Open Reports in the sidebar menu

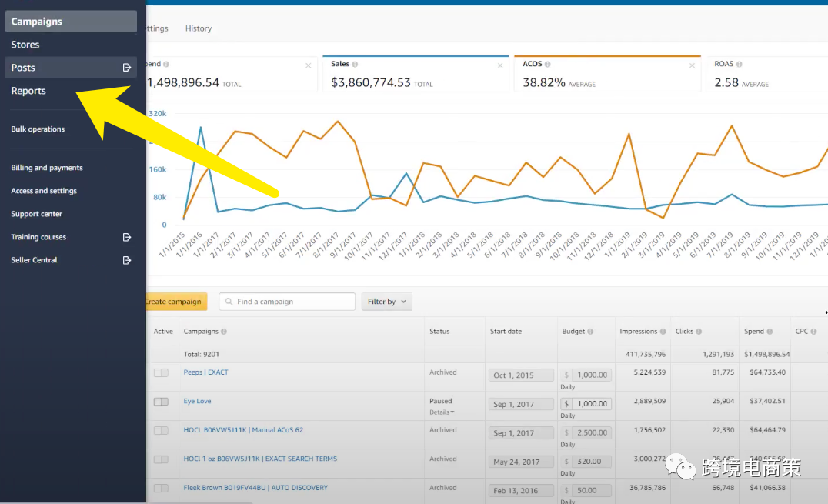tap(28, 91)
